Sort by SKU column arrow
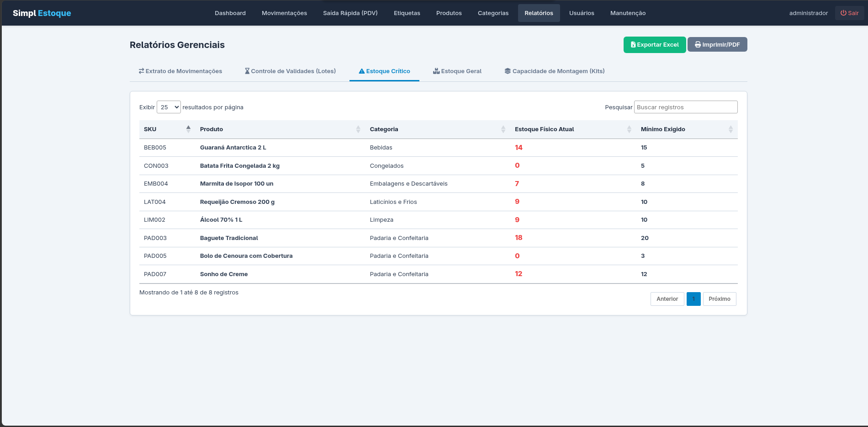 pyautogui.click(x=188, y=129)
